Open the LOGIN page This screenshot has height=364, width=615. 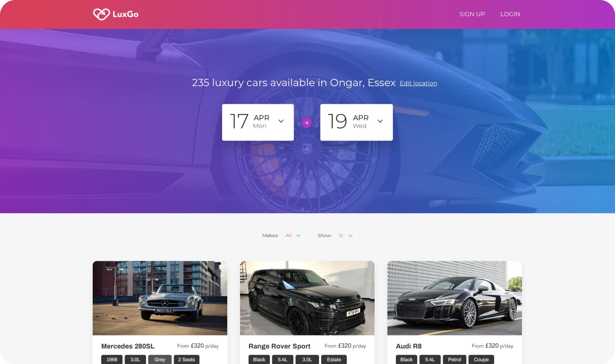(x=510, y=14)
